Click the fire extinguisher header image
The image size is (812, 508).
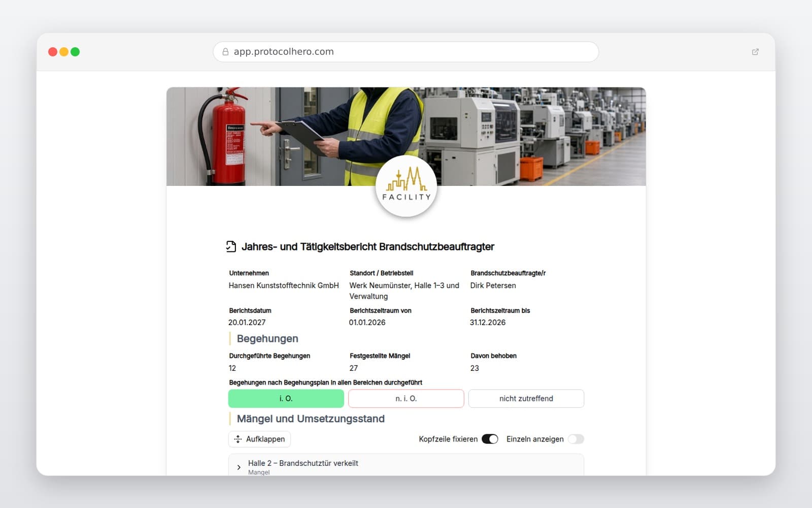coord(406,137)
